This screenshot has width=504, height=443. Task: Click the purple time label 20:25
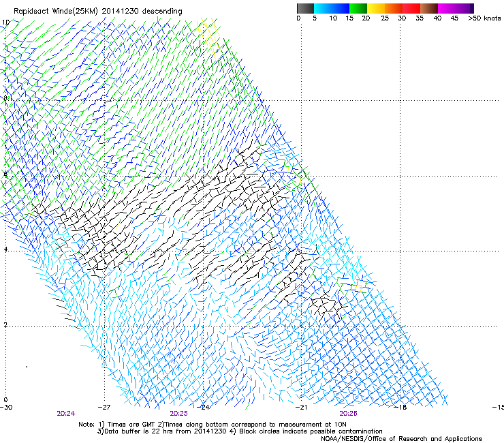[178, 414]
